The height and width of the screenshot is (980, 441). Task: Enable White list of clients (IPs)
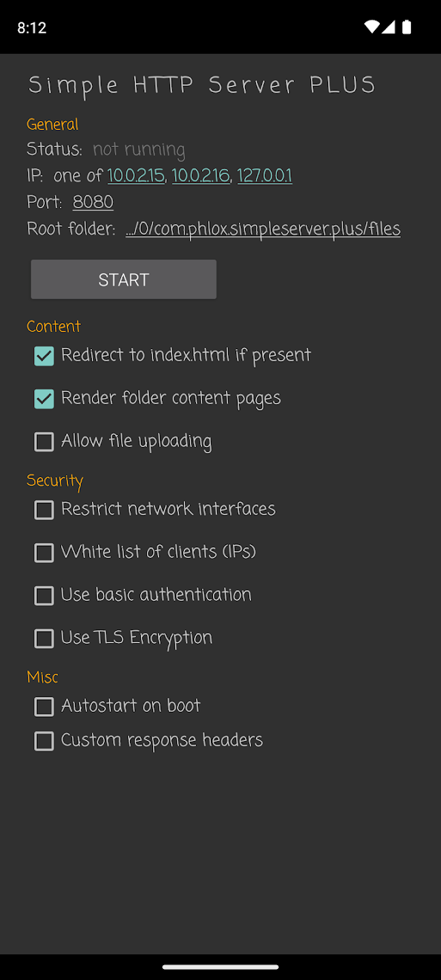[44, 553]
